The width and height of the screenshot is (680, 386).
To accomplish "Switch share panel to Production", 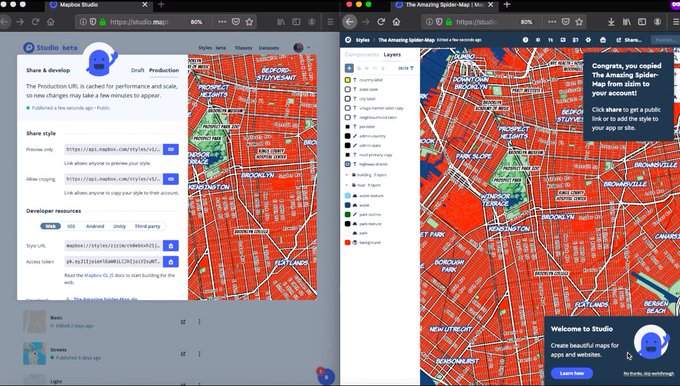I will [164, 70].
